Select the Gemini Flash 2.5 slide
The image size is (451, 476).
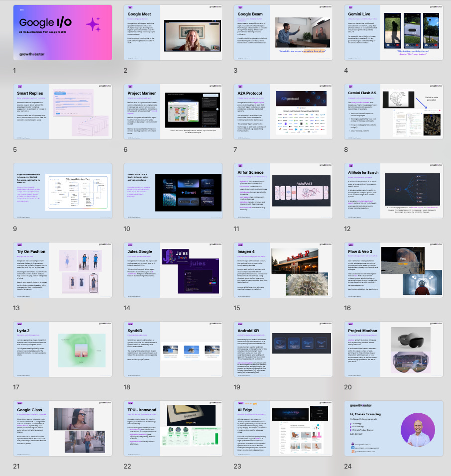click(394, 112)
